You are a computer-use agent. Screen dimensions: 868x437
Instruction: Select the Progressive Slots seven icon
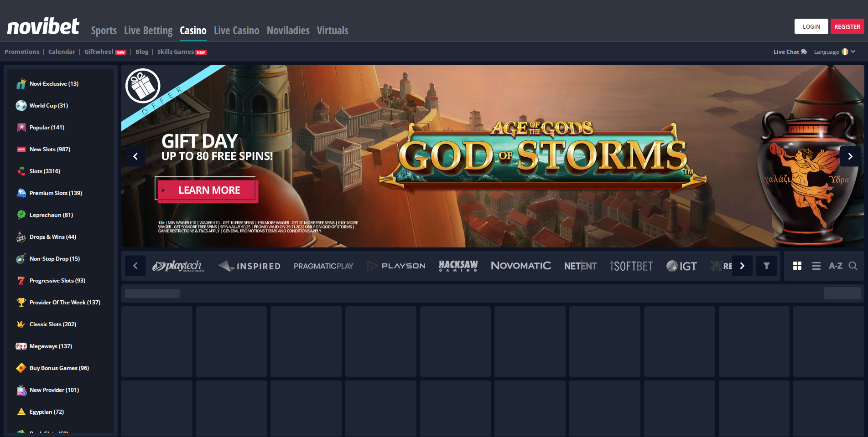click(x=21, y=281)
